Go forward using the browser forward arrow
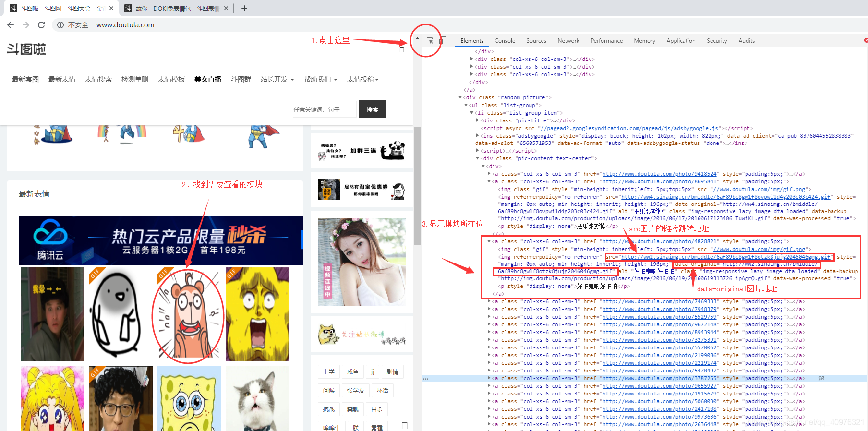Image resolution: width=868 pixels, height=431 pixels. pyautogui.click(x=26, y=25)
